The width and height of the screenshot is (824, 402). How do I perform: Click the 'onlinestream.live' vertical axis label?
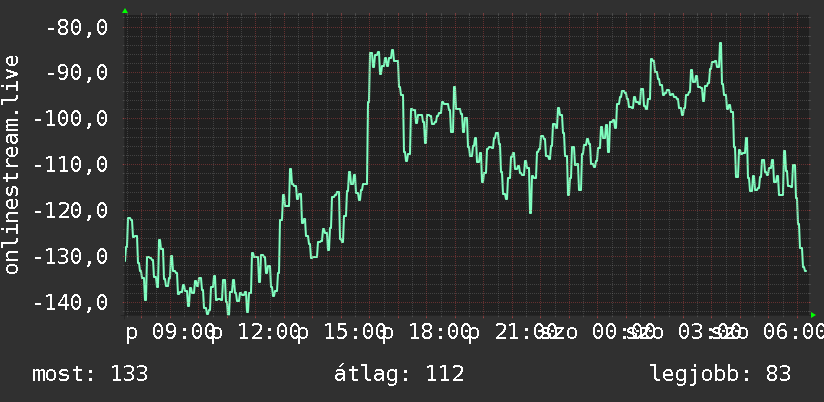click(x=11, y=164)
